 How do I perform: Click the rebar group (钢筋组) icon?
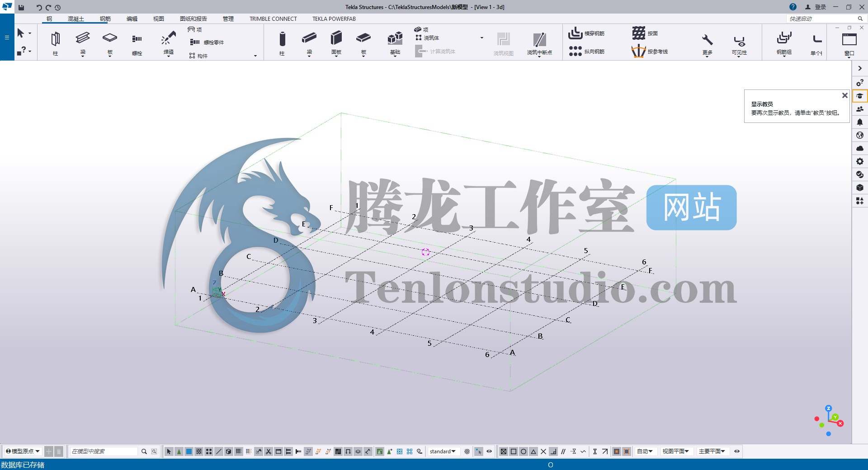coord(784,38)
